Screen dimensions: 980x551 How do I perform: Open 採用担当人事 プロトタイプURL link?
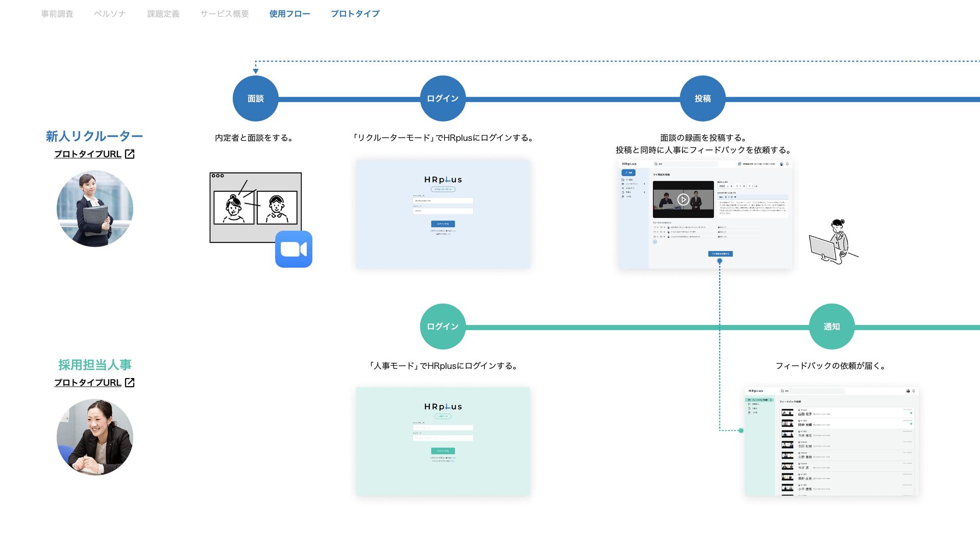pos(88,383)
